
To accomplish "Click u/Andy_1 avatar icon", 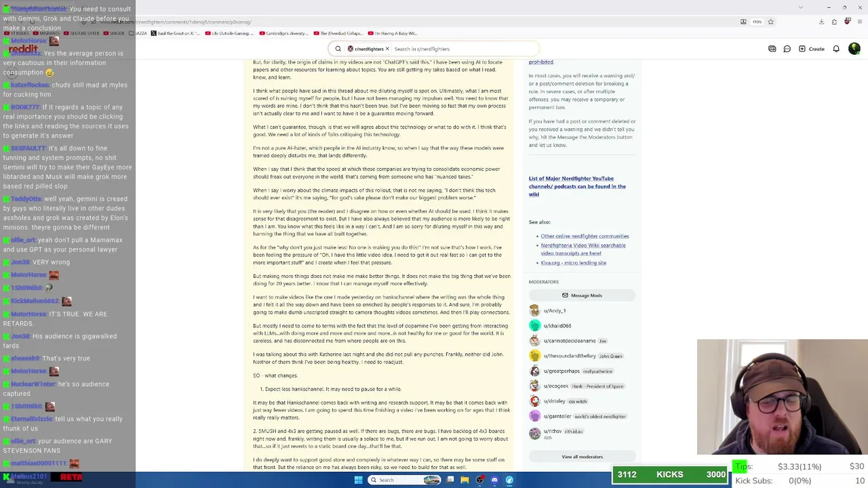I will pyautogui.click(x=535, y=310).
